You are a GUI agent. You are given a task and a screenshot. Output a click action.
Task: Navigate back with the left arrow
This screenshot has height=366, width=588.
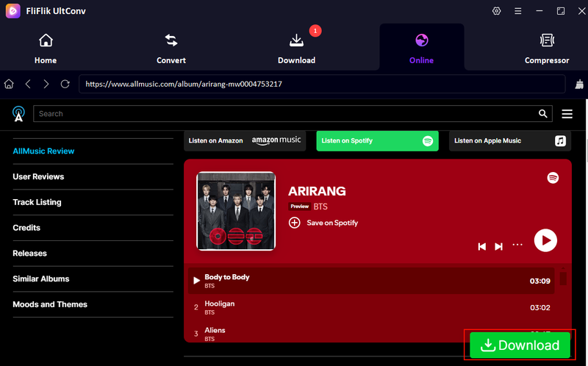click(28, 84)
